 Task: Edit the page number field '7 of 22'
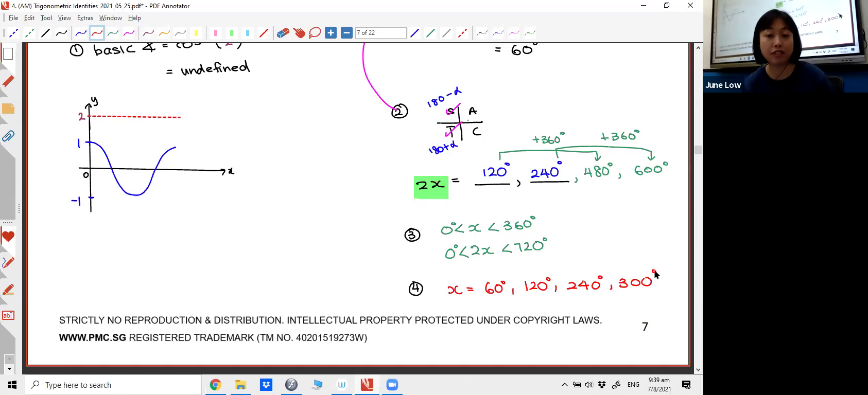380,33
